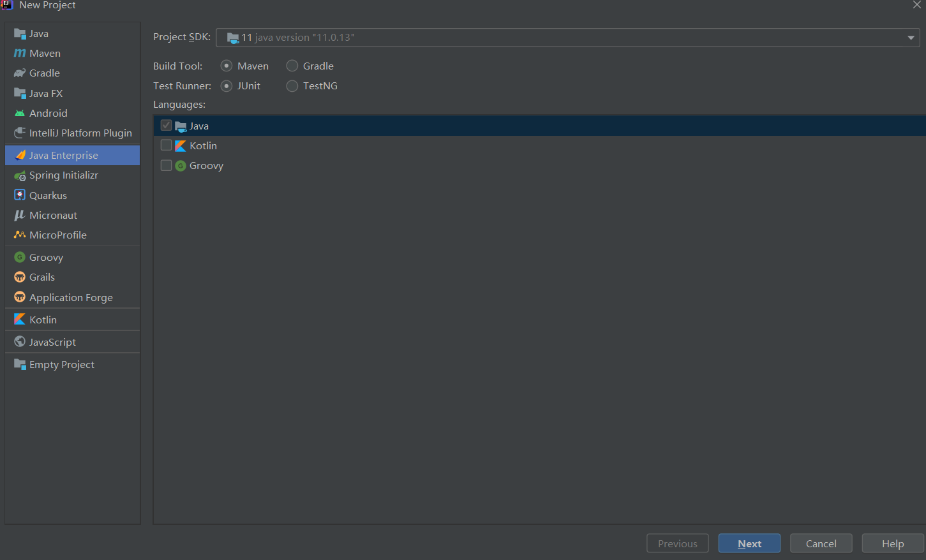Select Application Forge project type
This screenshot has height=560, width=926.
click(x=72, y=297)
